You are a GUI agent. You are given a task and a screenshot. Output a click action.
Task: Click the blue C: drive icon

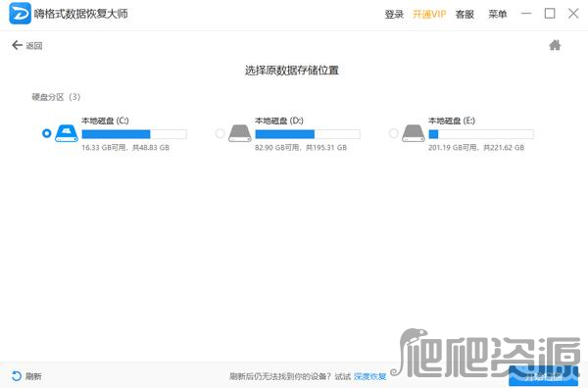[67, 133]
